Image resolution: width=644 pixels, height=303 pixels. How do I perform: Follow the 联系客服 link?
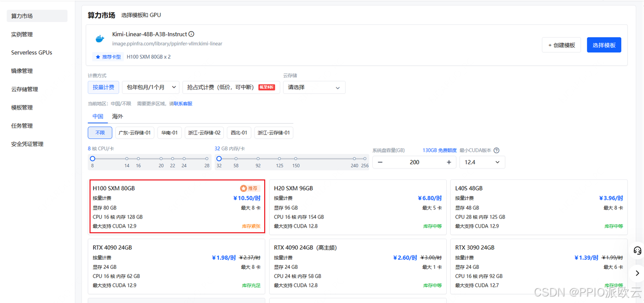coord(183,104)
